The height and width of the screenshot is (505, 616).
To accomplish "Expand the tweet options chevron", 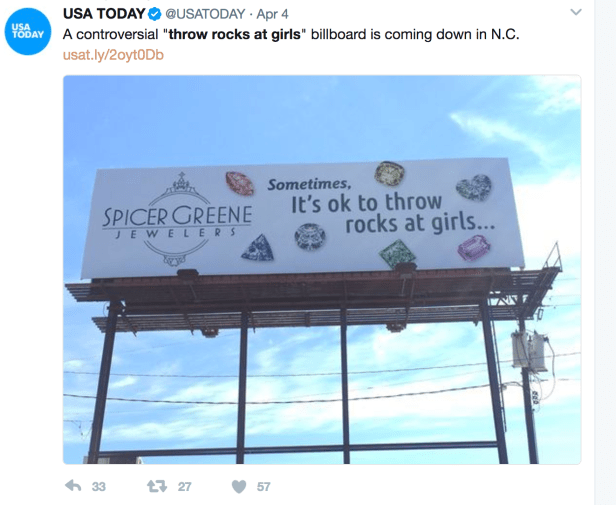I will 576,12.
